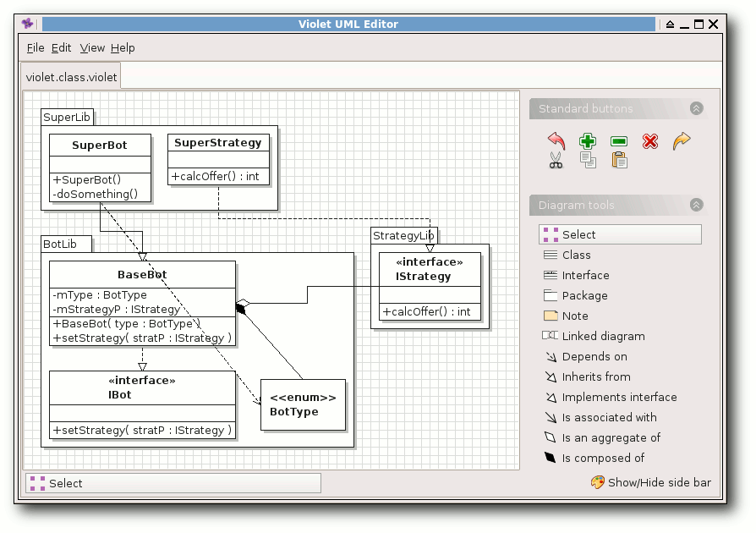Select the Note tool
The height and width of the screenshot is (533, 756).
[x=566, y=316]
